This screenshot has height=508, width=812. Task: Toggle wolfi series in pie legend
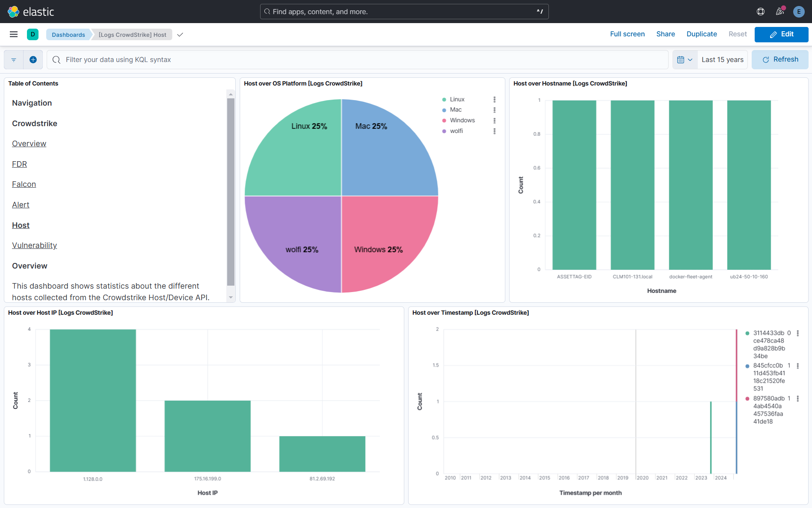456,131
